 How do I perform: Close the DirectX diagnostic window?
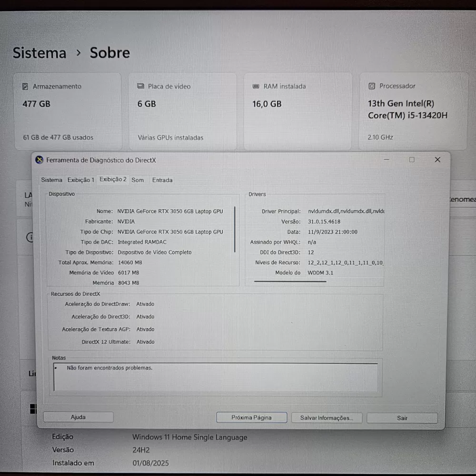coord(437,159)
